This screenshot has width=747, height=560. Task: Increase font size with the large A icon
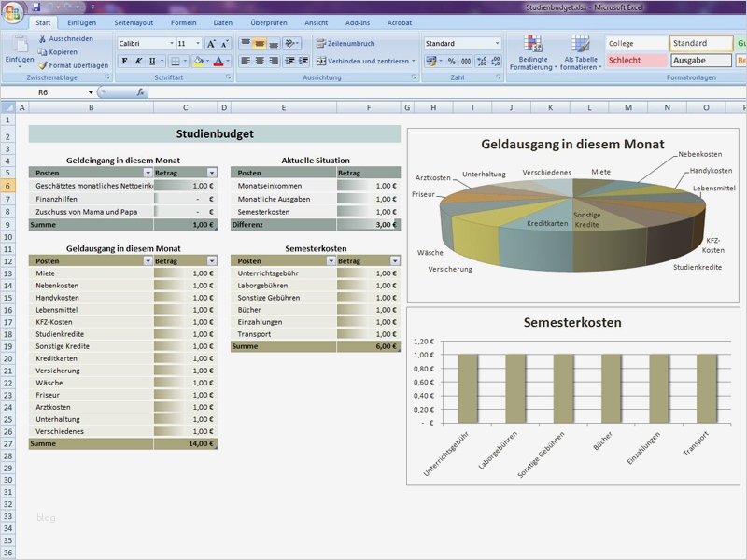211,44
